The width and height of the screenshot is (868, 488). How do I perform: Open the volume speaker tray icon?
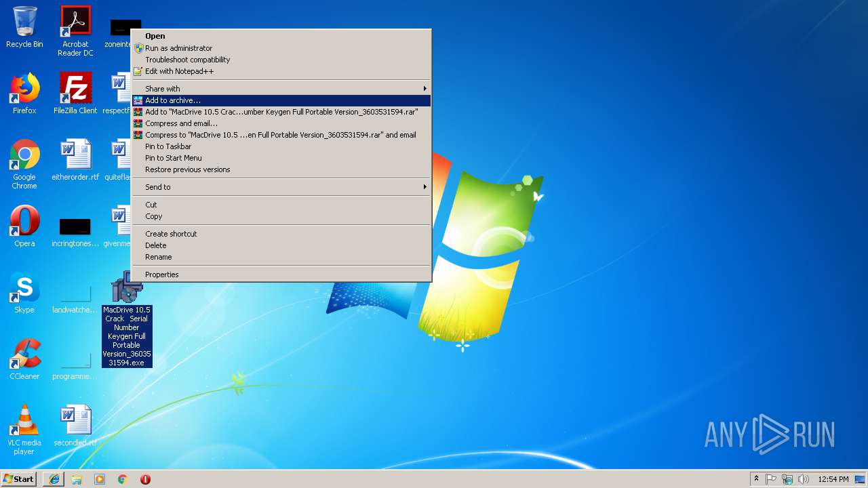[804, 479]
